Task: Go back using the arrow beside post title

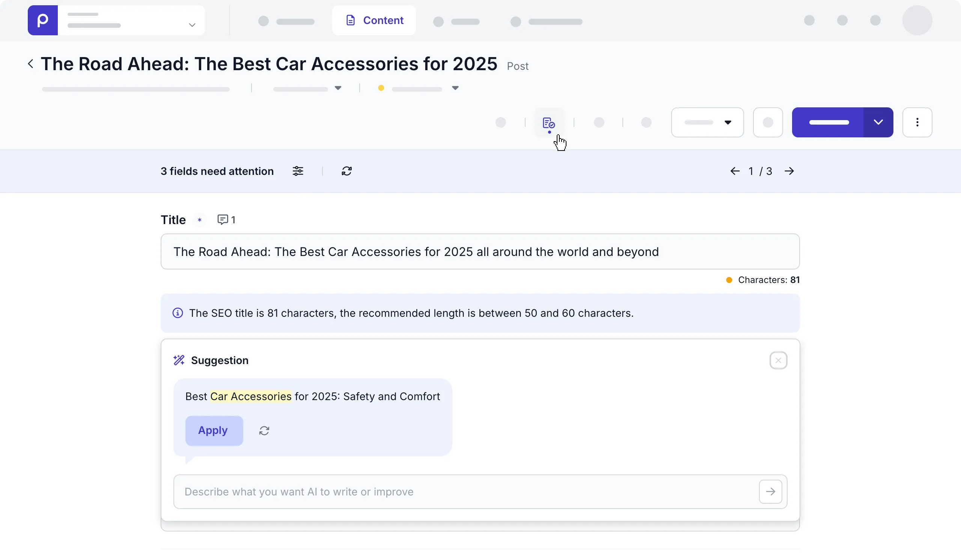Action: (31, 64)
